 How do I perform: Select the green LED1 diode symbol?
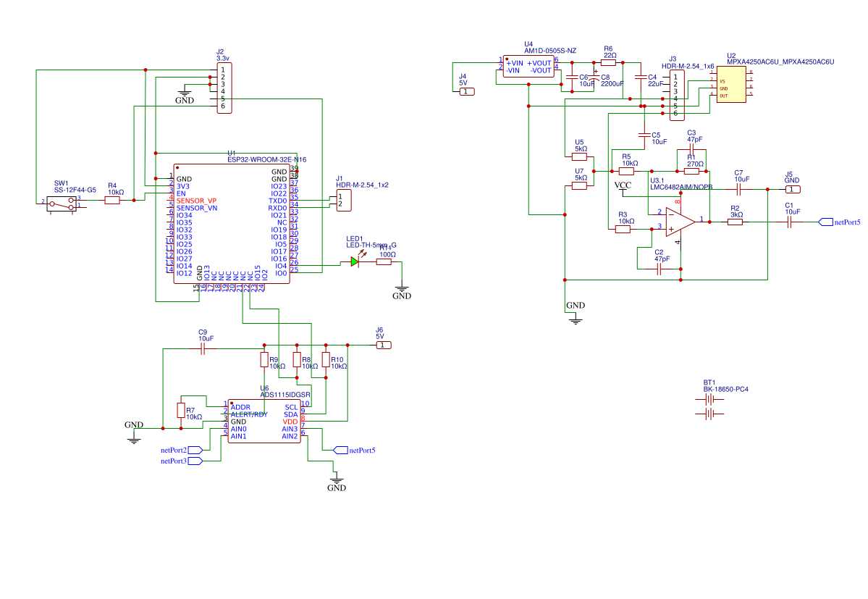click(x=355, y=262)
